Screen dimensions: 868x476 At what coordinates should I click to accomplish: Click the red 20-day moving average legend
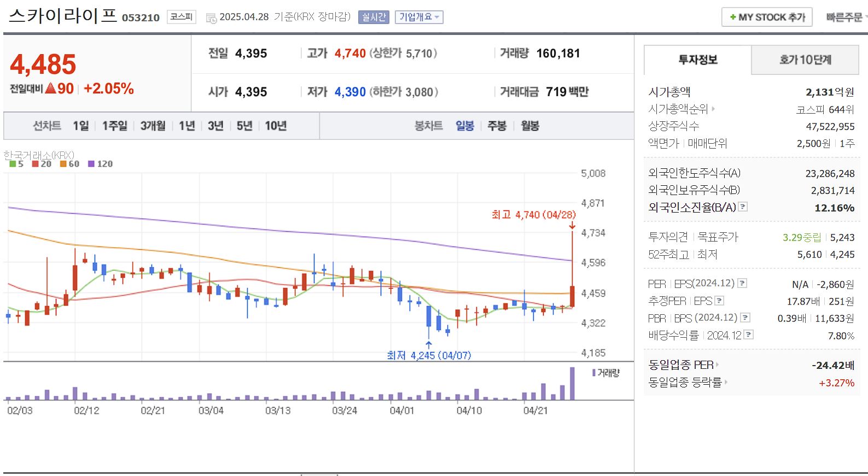coord(42,164)
